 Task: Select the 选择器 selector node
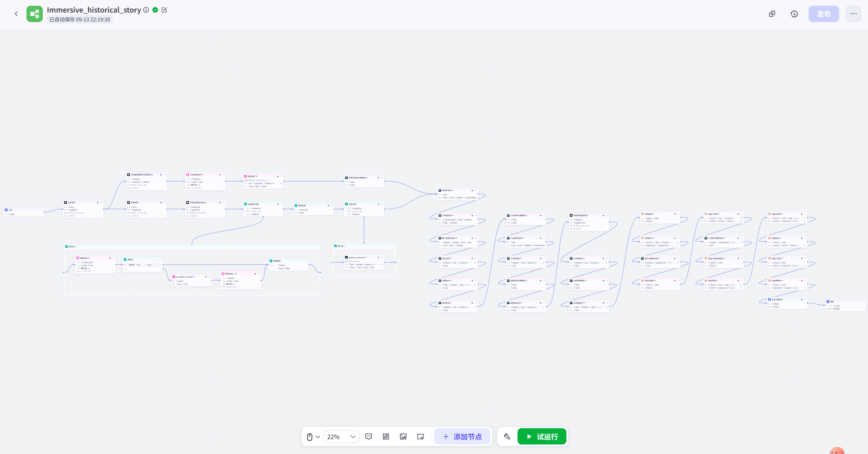coord(143,265)
